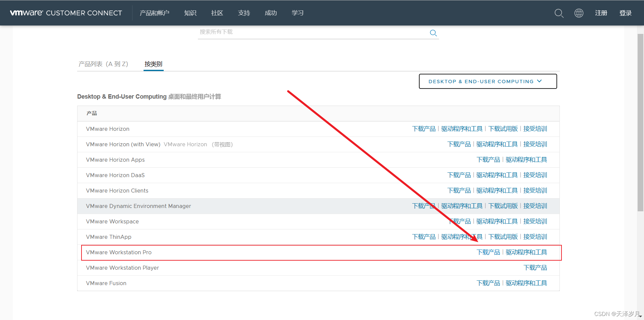Click 接受培训 for Dynamic Environment Manager
The width and height of the screenshot is (644, 320).
tap(535, 206)
